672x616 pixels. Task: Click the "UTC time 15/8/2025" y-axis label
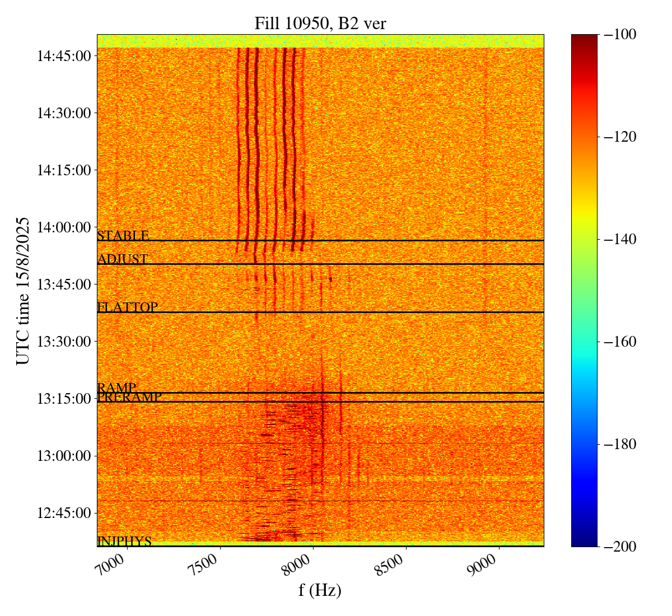click(x=23, y=291)
